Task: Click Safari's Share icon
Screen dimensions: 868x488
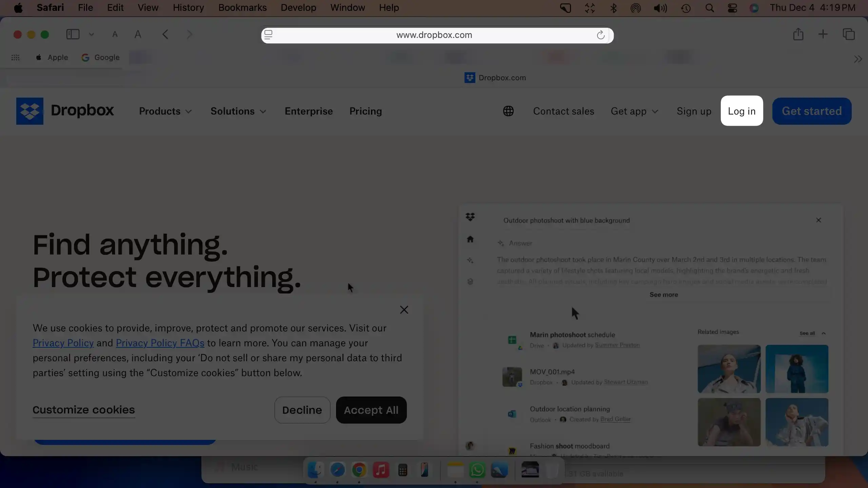Action: 798,35
